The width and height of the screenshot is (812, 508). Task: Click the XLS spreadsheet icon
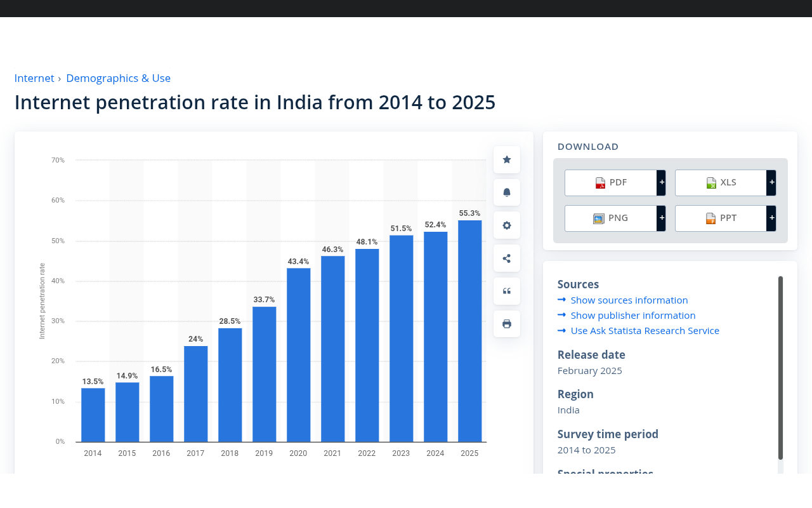(711, 183)
